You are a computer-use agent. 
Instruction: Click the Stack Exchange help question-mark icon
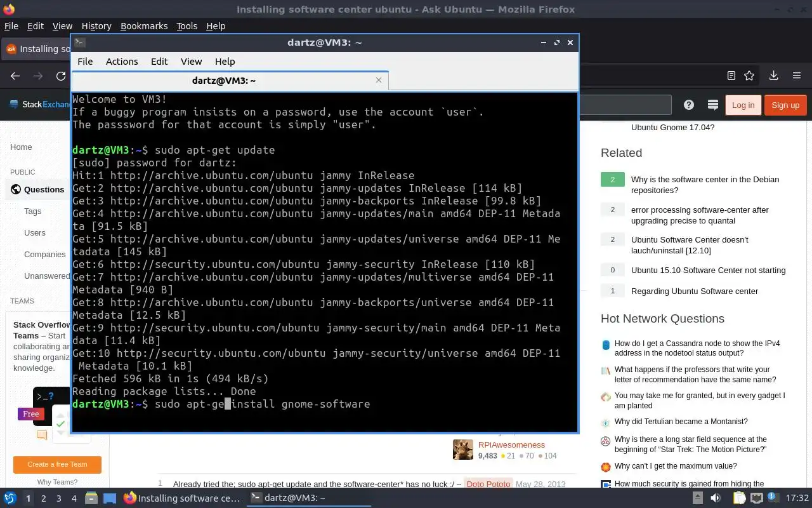688,105
